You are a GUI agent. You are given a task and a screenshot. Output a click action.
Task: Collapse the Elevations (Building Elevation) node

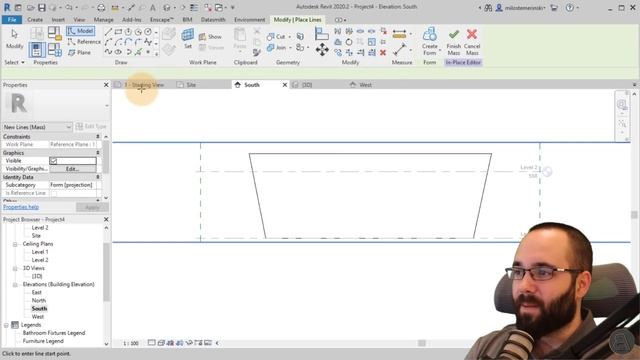click(15, 284)
